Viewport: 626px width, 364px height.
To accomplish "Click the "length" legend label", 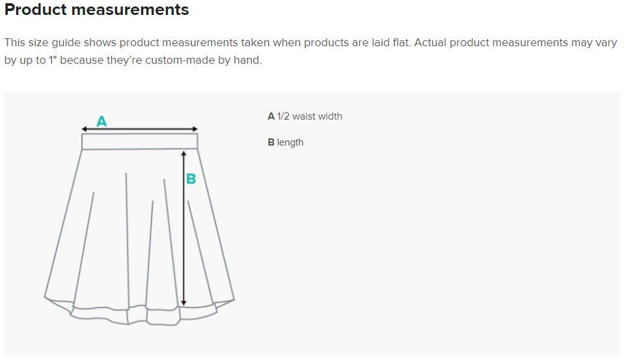I will point(290,142).
